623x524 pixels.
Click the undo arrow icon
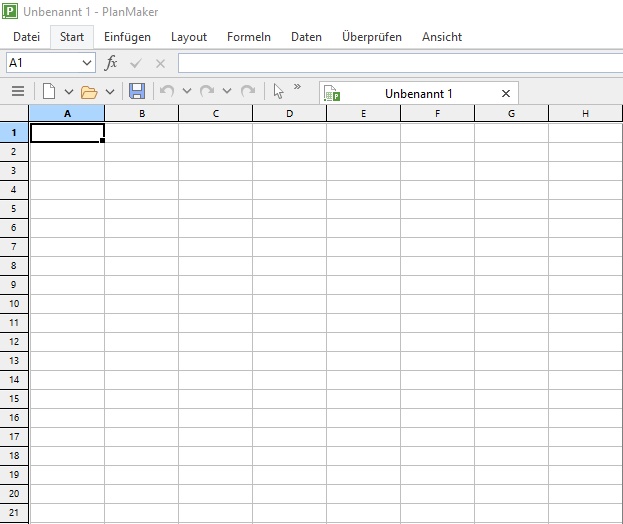tap(166, 92)
